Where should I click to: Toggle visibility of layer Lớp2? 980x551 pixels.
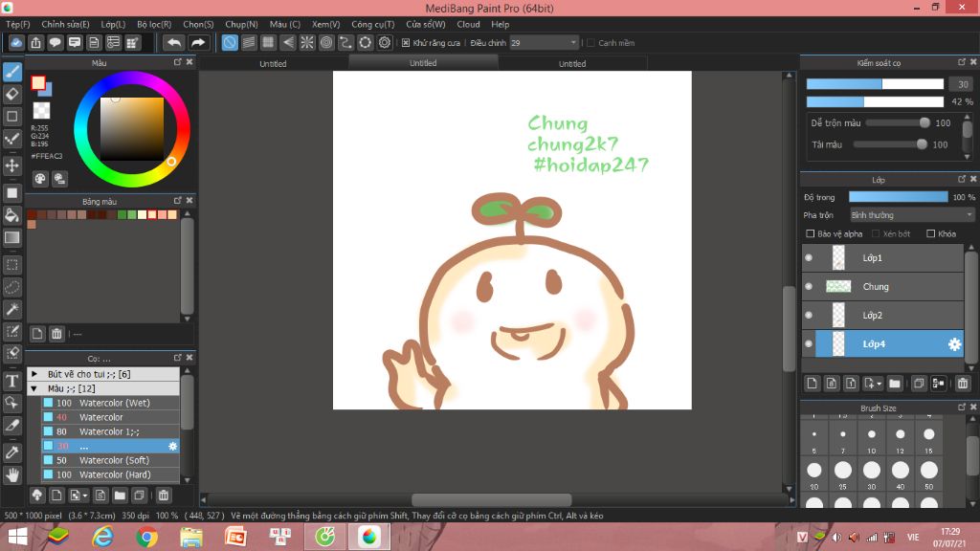[x=809, y=316]
